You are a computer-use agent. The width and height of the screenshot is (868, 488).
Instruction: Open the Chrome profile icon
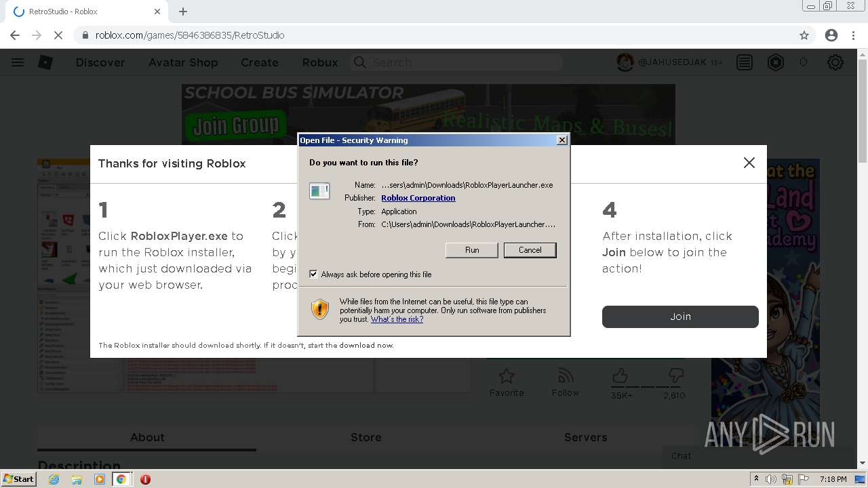(831, 35)
